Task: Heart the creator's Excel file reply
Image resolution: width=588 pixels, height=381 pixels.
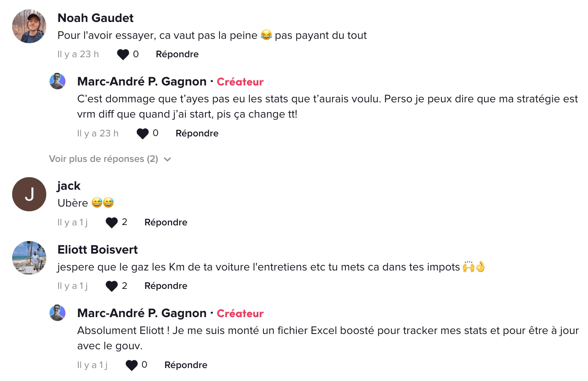Action: point(131,365)
